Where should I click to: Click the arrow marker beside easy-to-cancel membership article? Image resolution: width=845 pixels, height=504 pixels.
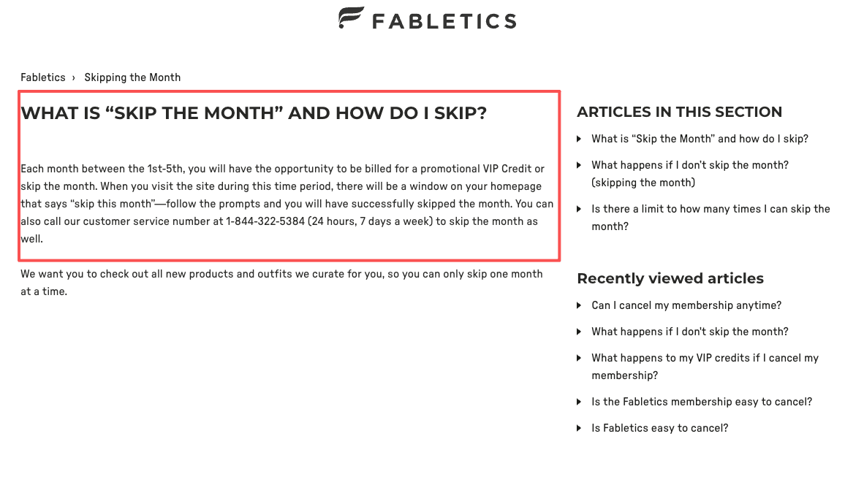click(x=580, y=402)
